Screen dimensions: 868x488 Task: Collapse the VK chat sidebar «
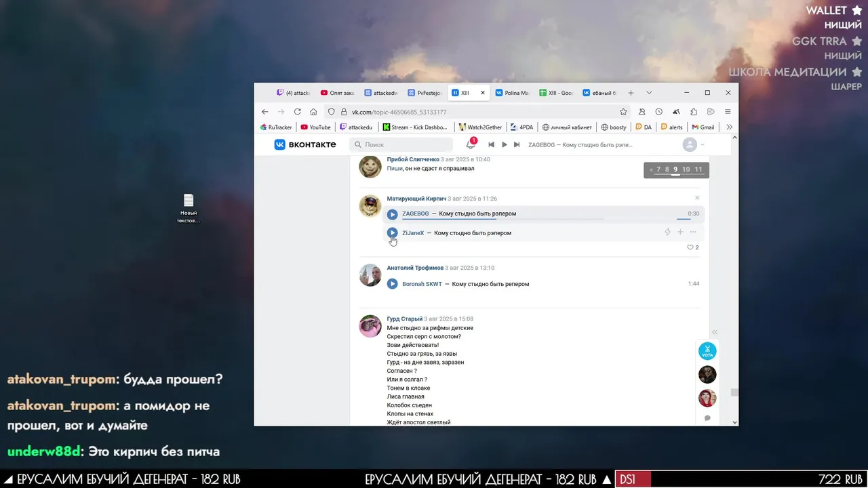[x=714, y=332]
